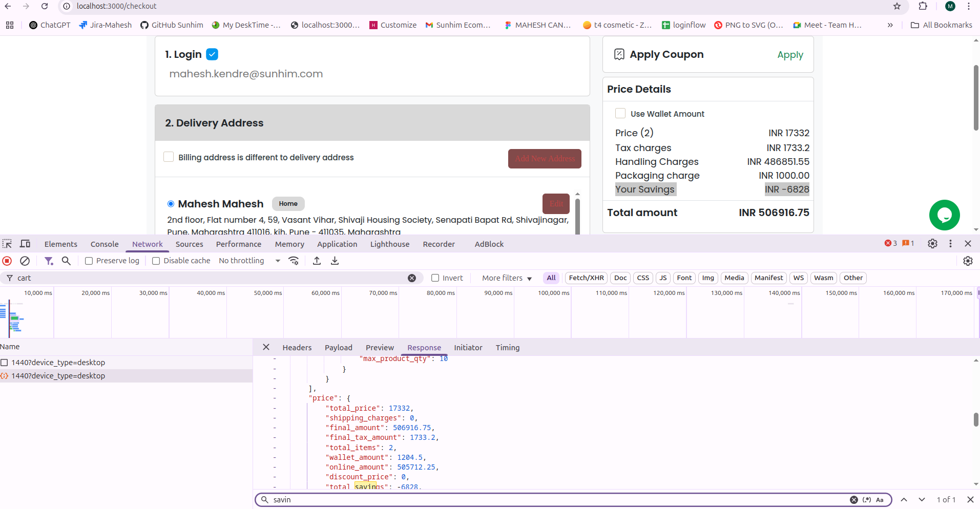980x509 pixels.
Task: Enable Disable cache checkbox
Action: point(156,261)
